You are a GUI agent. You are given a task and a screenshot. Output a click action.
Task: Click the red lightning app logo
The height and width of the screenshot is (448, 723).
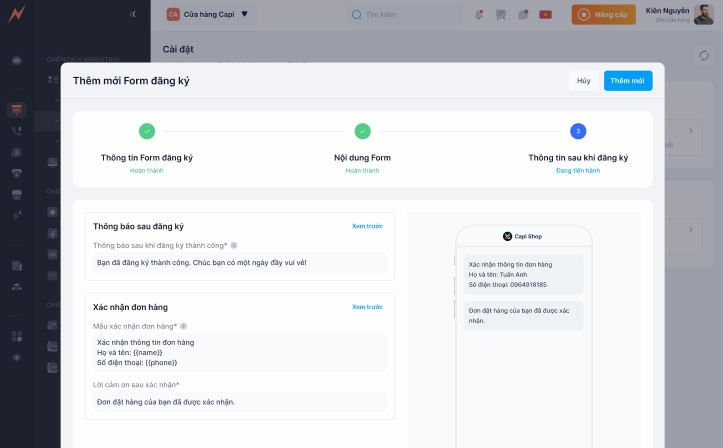tap(15, 15)
